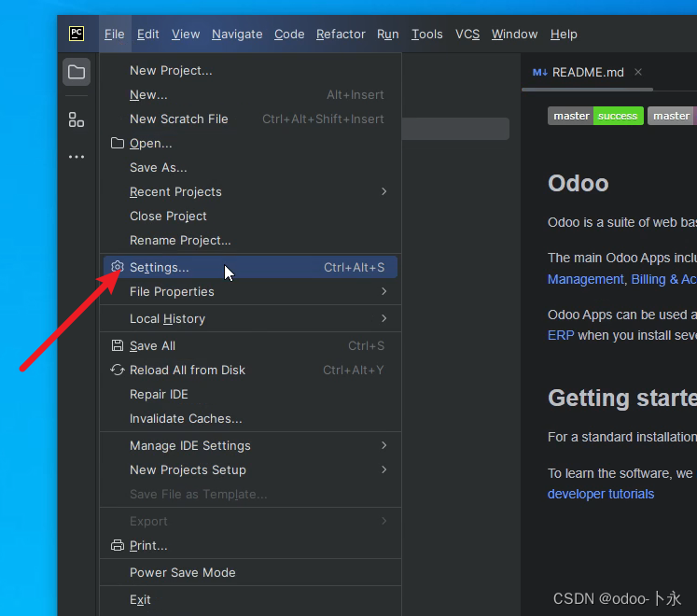Click the PyCharm PC logo icon
697x616 pixels.
77,34
